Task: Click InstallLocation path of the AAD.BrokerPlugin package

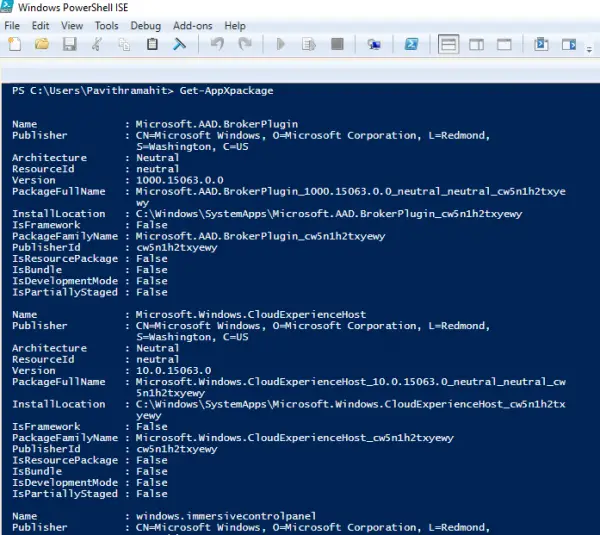Action: tap(329, 214)
